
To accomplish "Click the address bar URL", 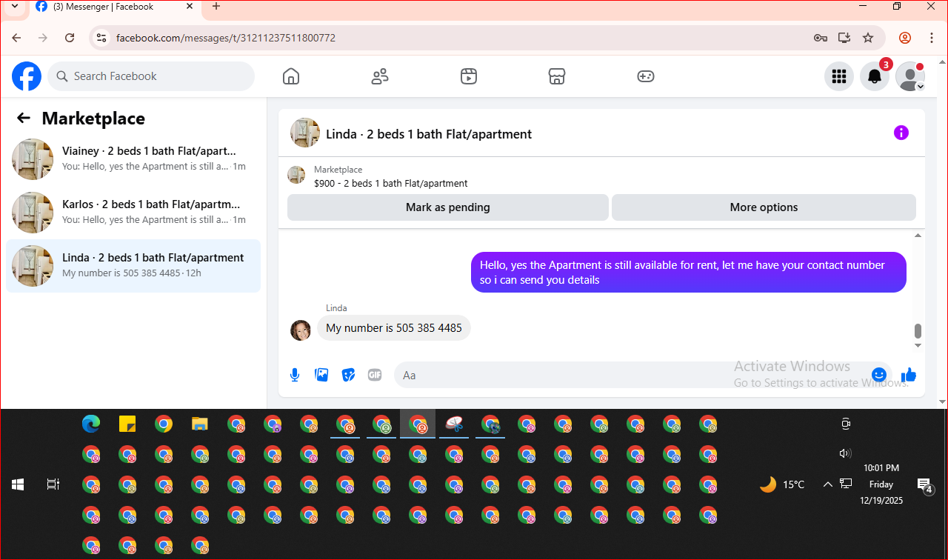I will click(226, 38).
